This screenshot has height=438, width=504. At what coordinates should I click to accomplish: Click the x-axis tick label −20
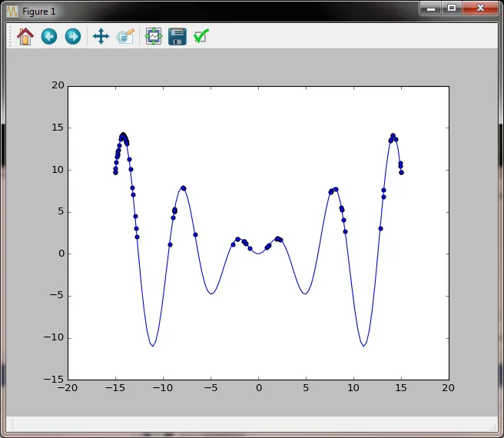[68, 388]
